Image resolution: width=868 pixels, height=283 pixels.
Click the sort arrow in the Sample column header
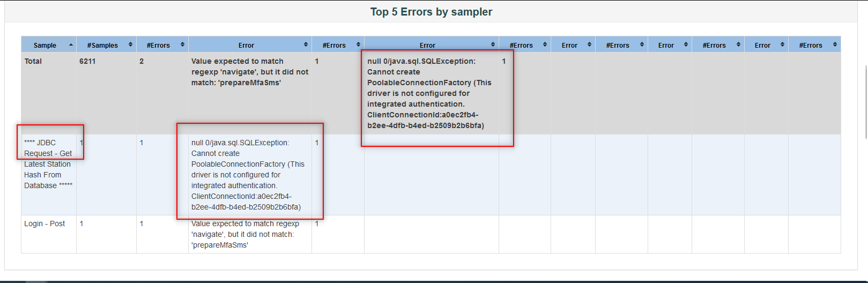tap(71, 45)
